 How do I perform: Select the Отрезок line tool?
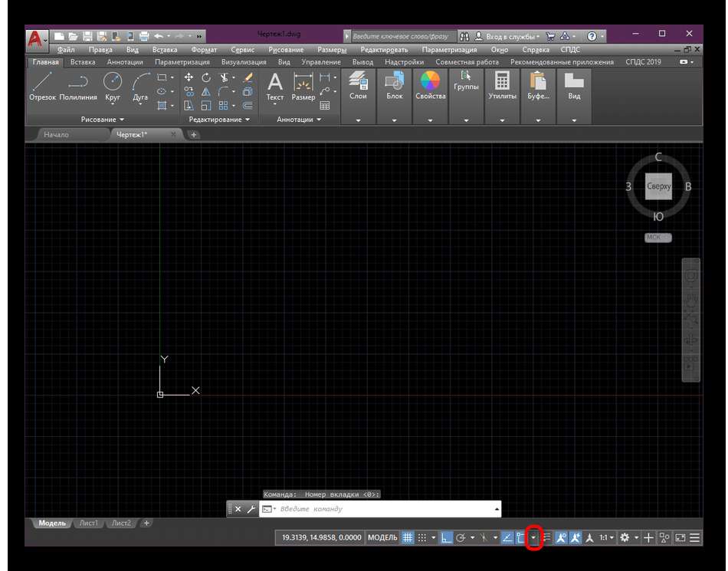pyautogui.click(x=42, y=83)
